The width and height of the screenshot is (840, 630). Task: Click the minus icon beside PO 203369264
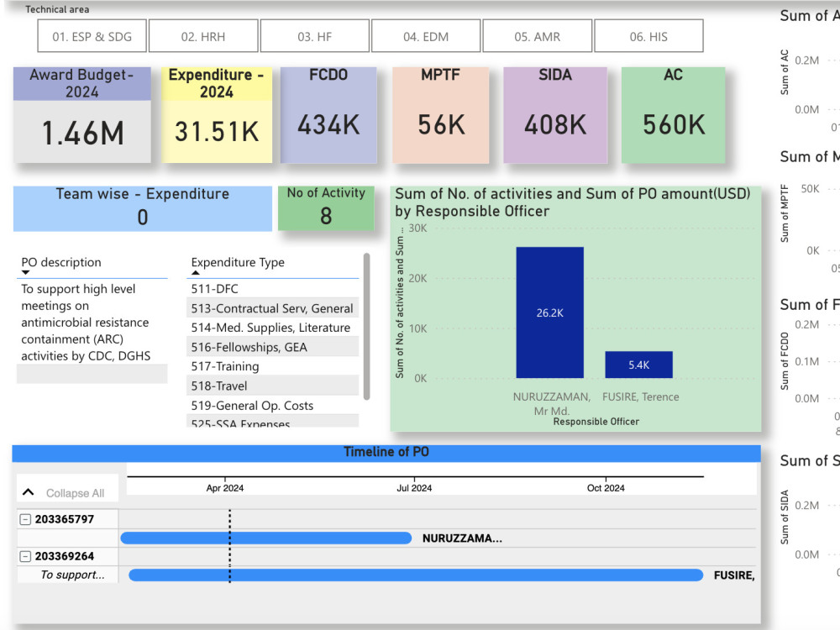[x=25, y=556]
